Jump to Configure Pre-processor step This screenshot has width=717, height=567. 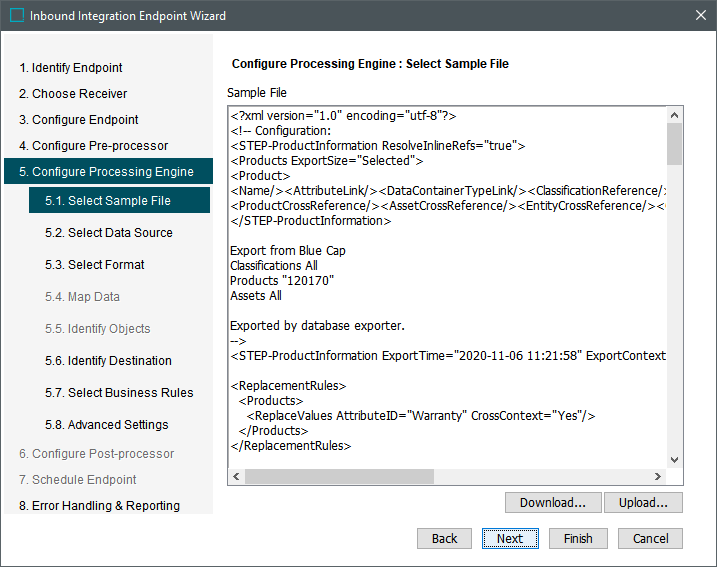(93, 146)
